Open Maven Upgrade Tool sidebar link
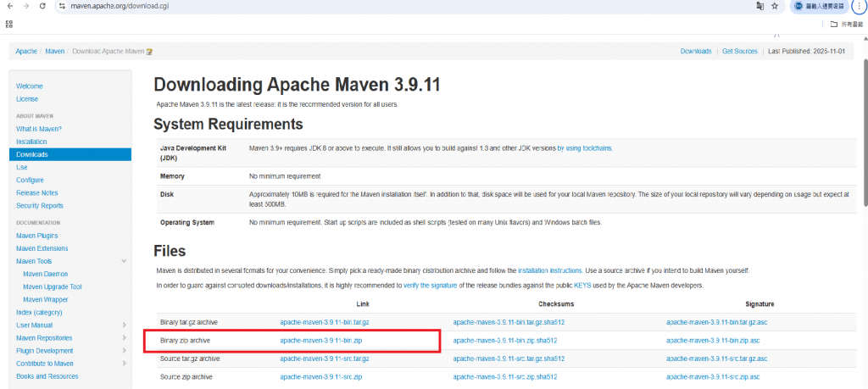 coord(52,286)
